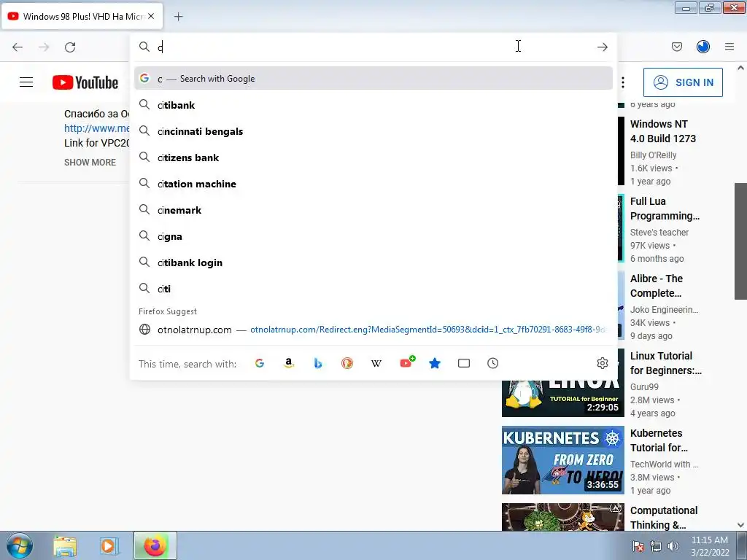Viewport: 747px width, 560px height.
Task: Open 'Linux Tutorial for Beginners' video title
Action: (x=665, y=363)
